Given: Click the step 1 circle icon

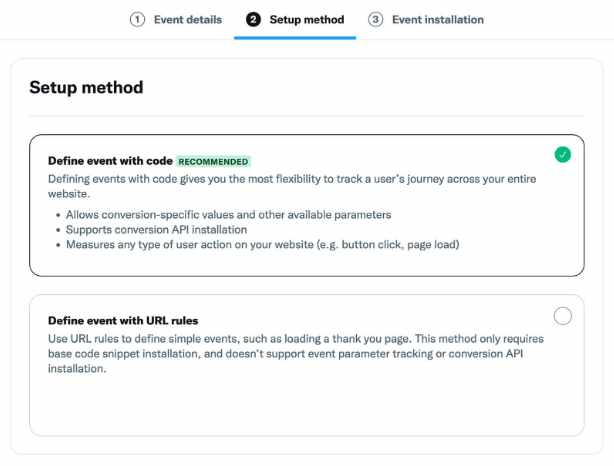Looking at the screenshot, I should click(137, 19).
